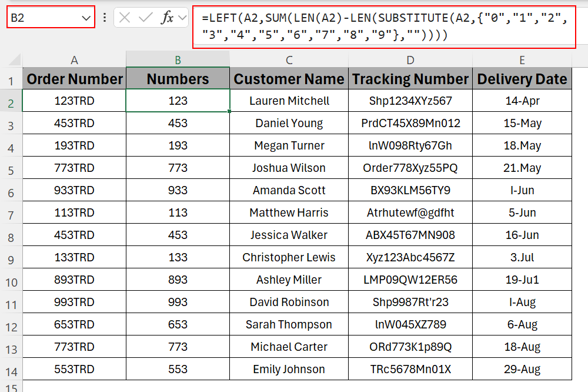The height and width of the screenshot is (392, 588).
Task: Click the Enter checkmark formula icon
Action: tap(145, 18)
